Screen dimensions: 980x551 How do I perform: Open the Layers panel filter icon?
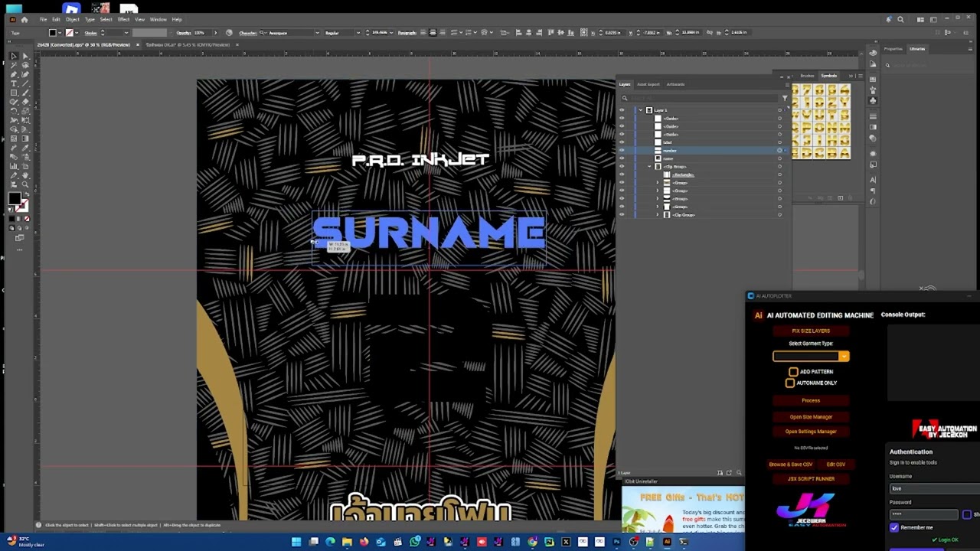(x=785, y=98)
